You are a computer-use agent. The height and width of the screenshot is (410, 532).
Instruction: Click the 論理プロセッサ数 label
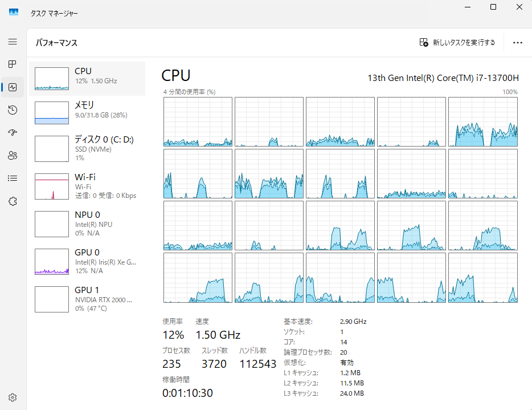pos(308,352)
